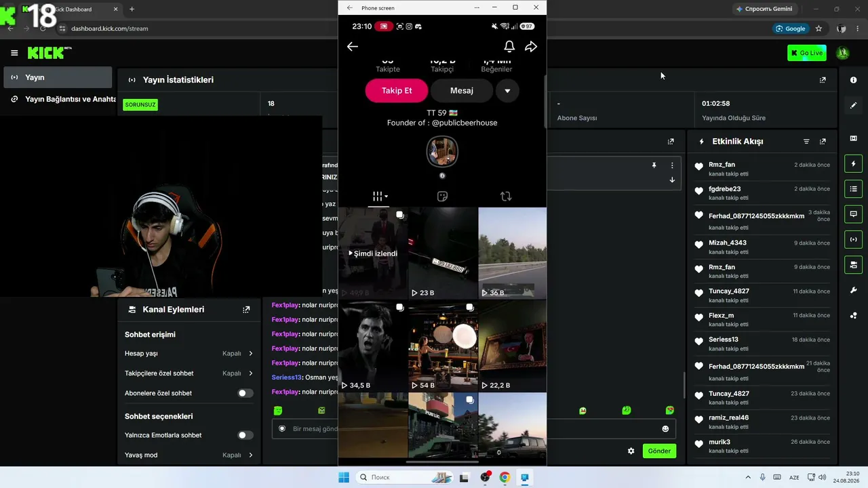Screen dimensions: 868x488
Task: Open the videos grid sort dropdown tab
Action: pos(380,197)
